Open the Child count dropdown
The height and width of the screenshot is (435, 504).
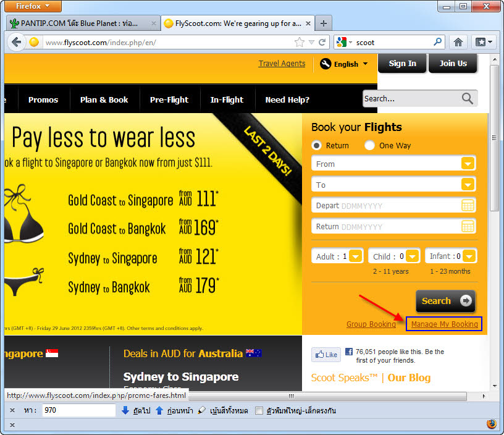pos(413,256)
